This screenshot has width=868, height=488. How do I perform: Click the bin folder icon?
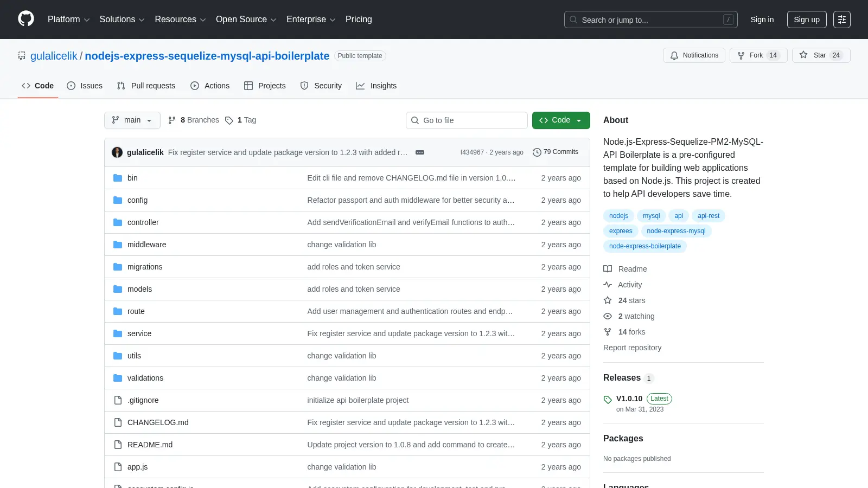pos(118,178)
